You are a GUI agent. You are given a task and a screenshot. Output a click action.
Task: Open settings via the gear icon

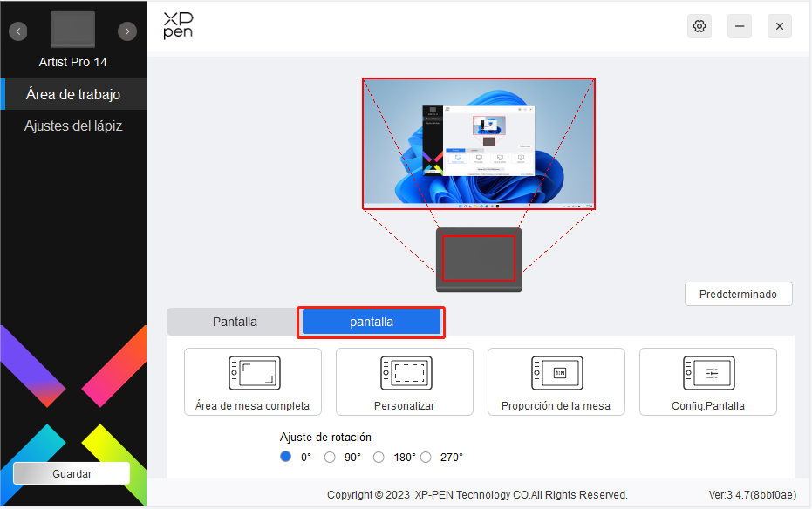pyautogui.click(x=699, y=26)
